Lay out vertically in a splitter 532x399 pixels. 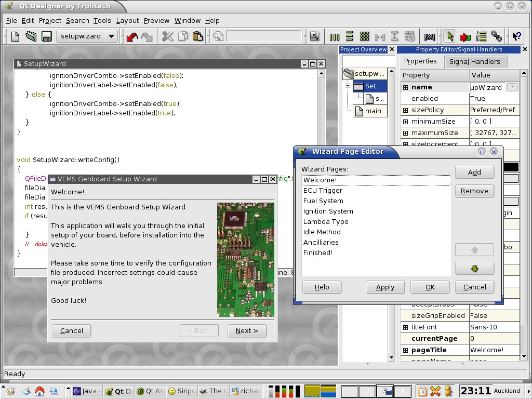394,36
